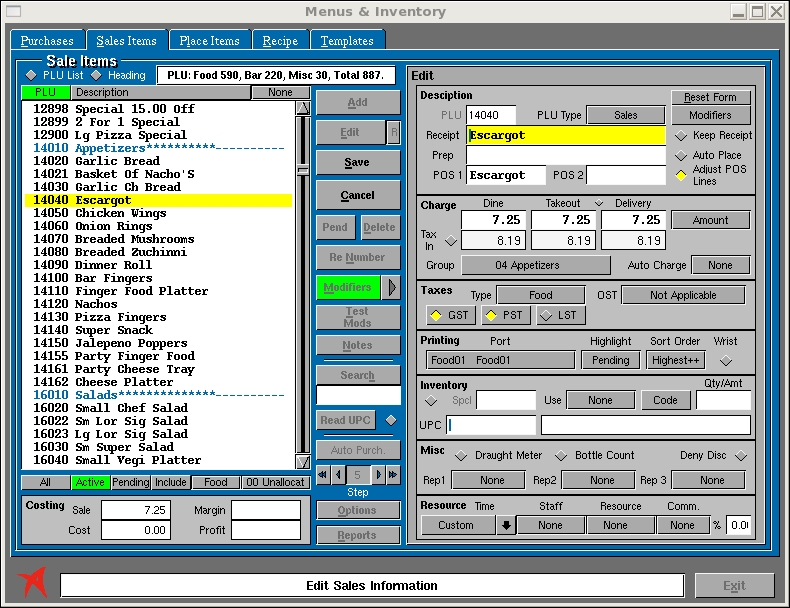Click the right arrow beside the green Modifiers button
This screenshot has height=608, width=790.
click(x=392, y=288)
